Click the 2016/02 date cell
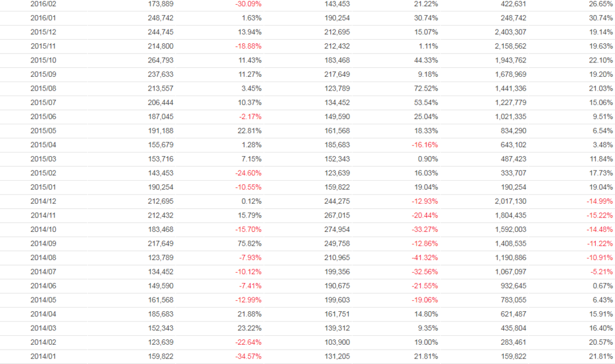Image resolution: width=615 pixels, height=364 pixels. click(43, 4)
